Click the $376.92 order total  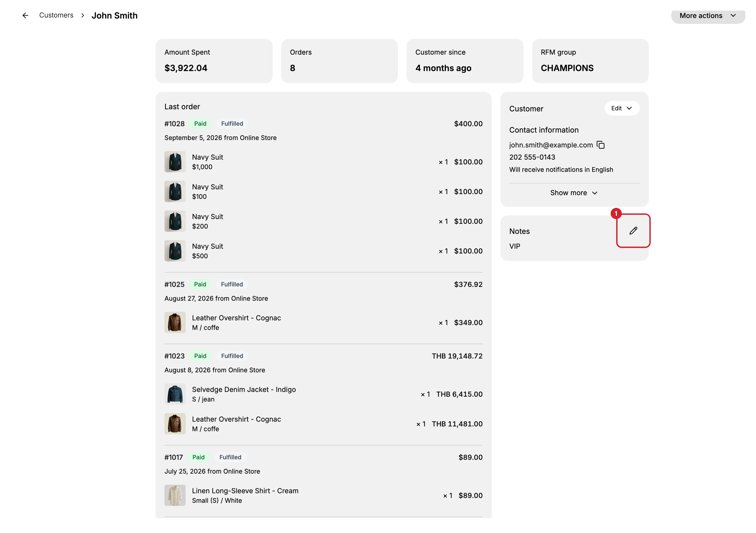[468, 285]
